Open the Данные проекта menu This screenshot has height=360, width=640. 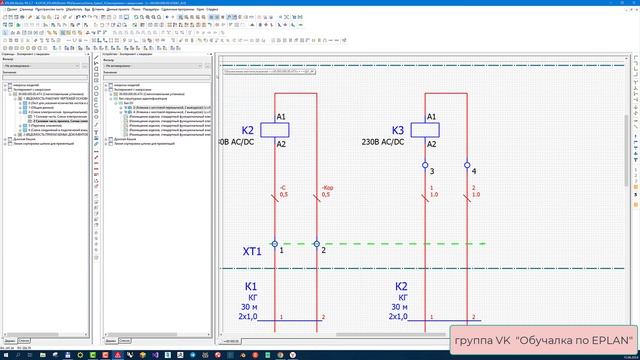118,9
